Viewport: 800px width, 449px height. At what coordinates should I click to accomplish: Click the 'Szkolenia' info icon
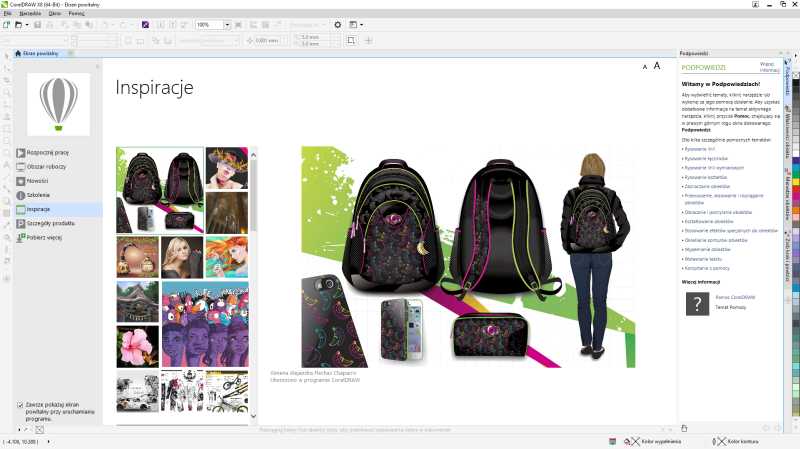pyautogui.click(x=20, y=195)
